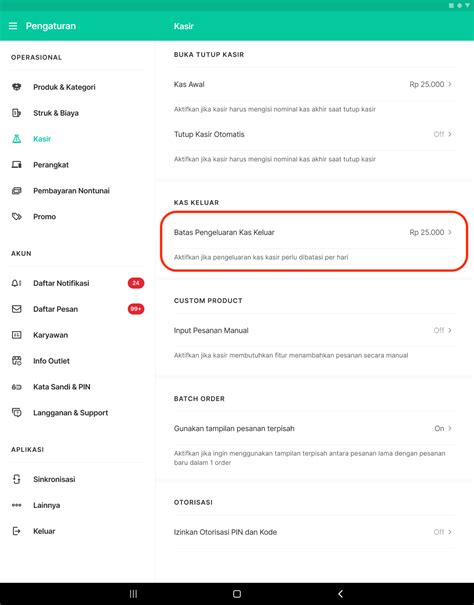474x605 pixels.
Task: Expand Izinkan Otorisasi PIN dan Kode chevron
Action: tap(450, 532)
